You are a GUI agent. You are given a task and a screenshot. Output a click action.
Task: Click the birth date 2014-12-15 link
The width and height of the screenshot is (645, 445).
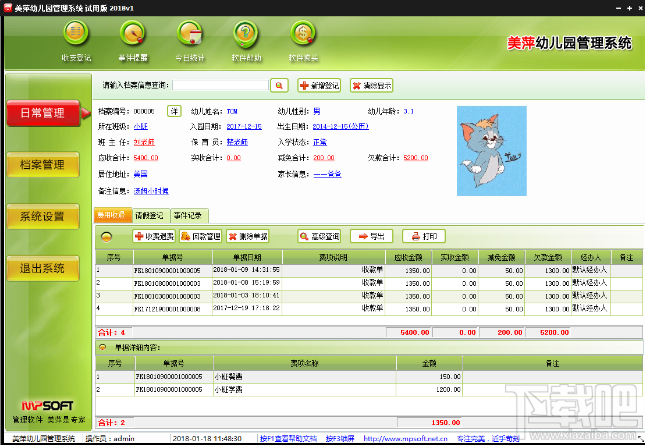click(x=341, y=127)
